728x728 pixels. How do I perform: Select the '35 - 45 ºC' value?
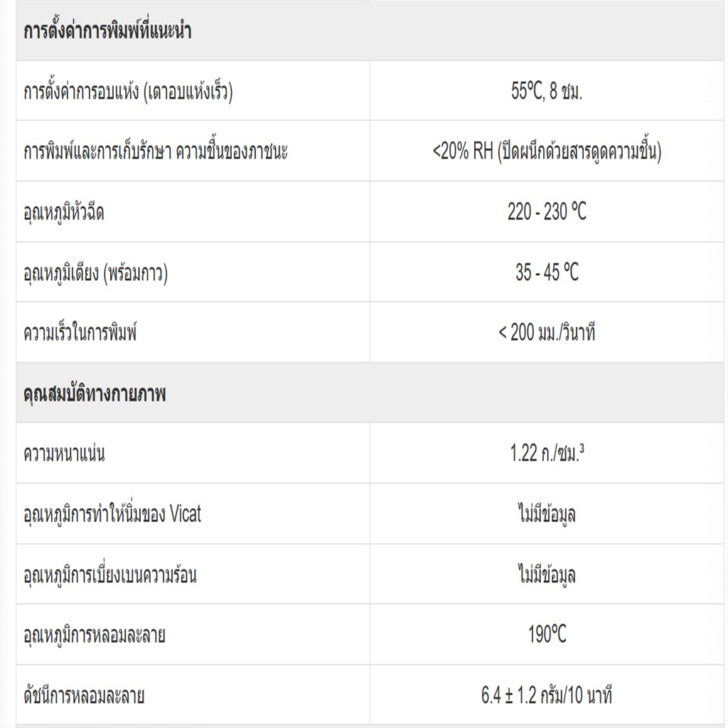(547, 273)
